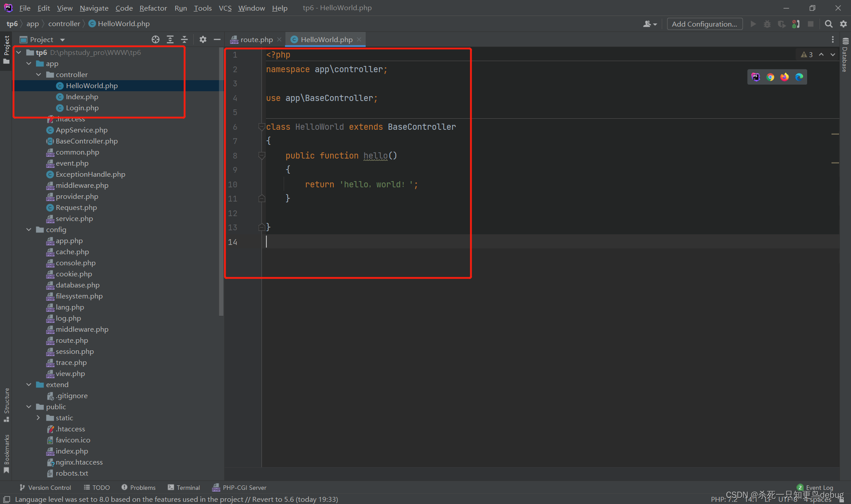Screen dimensions: 851x504
Task: Open the Refactor menu
Action: point(153,8)
